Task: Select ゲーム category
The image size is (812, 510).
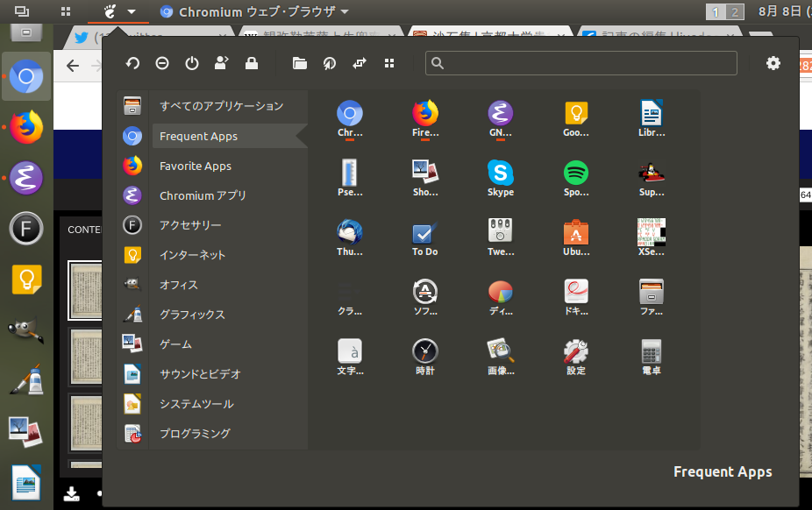Action: coord(230,344)
